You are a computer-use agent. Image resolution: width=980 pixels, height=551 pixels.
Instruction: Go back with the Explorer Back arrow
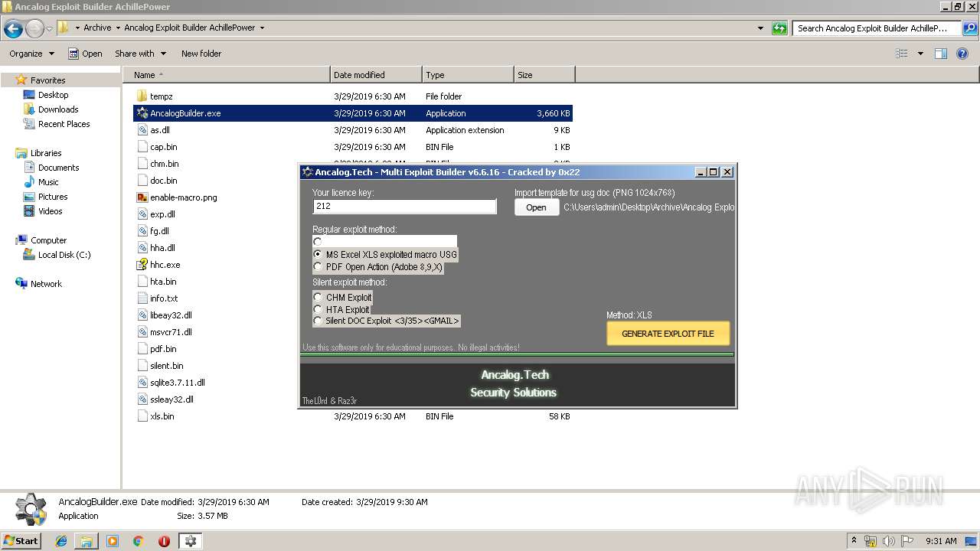click(x=13, y=29)
